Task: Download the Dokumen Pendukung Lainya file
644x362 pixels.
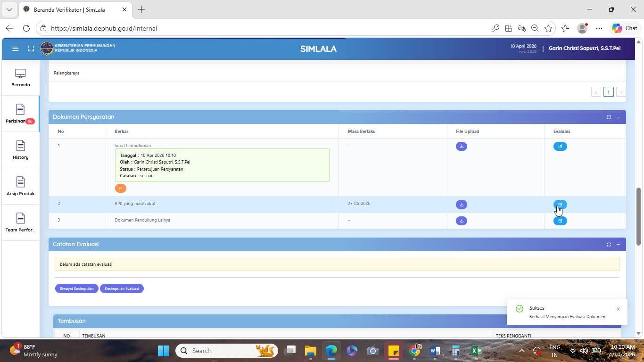Action: coord(462,221)
